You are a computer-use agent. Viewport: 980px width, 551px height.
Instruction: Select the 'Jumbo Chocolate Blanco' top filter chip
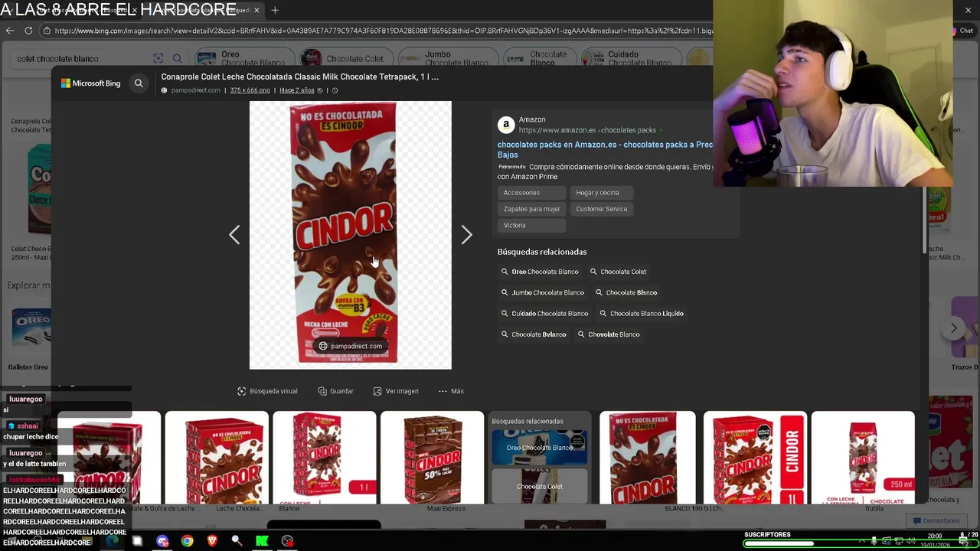pos(448,58)
